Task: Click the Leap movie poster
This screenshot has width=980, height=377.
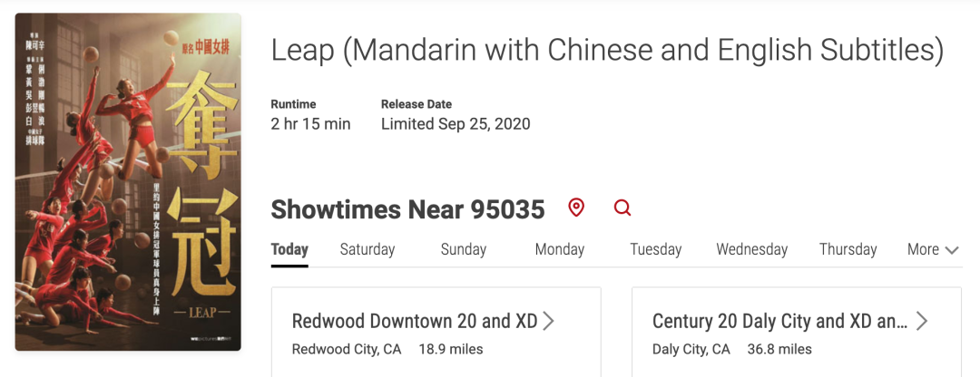Action: pyautogui.click(x=128, y=181)
